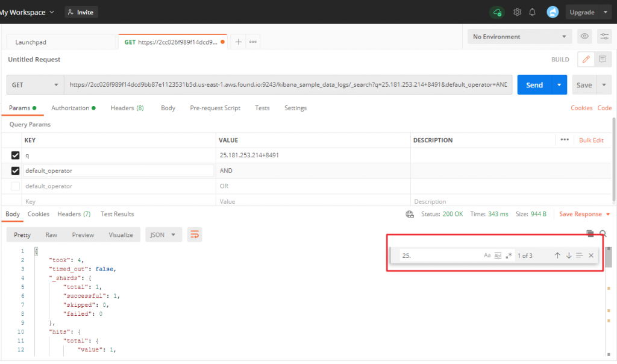Open the No Environment selector
This screenshot has height=364, width=617.
click(519, 37)
